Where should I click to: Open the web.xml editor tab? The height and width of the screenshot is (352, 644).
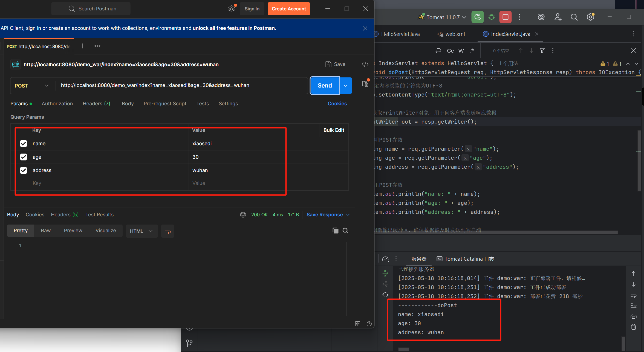[455, 34]
